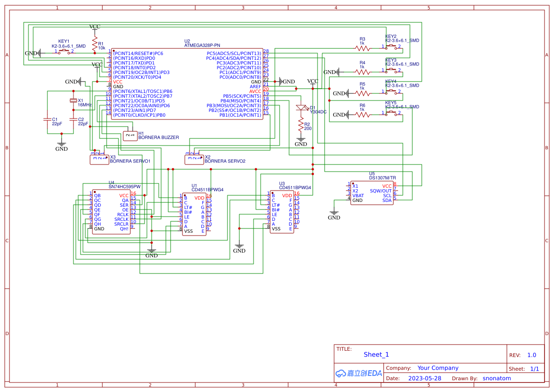Image resolution: width=554 pixels, height=392 pixels.
Task: Select the DS1307M/TR part label
Action: 382,178
